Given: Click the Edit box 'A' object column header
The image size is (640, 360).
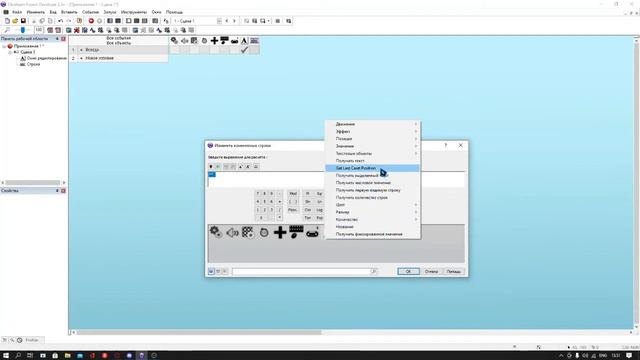Looking at the screenshot, I should (244, 40).
